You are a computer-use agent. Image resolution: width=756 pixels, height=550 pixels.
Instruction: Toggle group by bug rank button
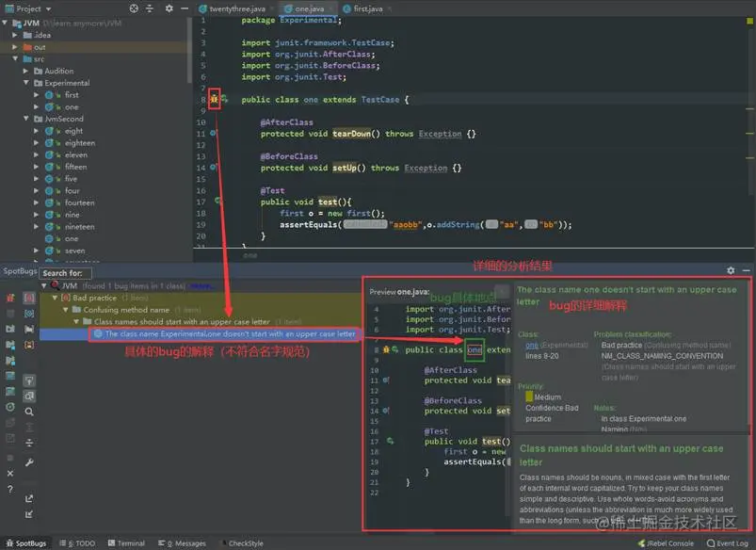[29, 345]
